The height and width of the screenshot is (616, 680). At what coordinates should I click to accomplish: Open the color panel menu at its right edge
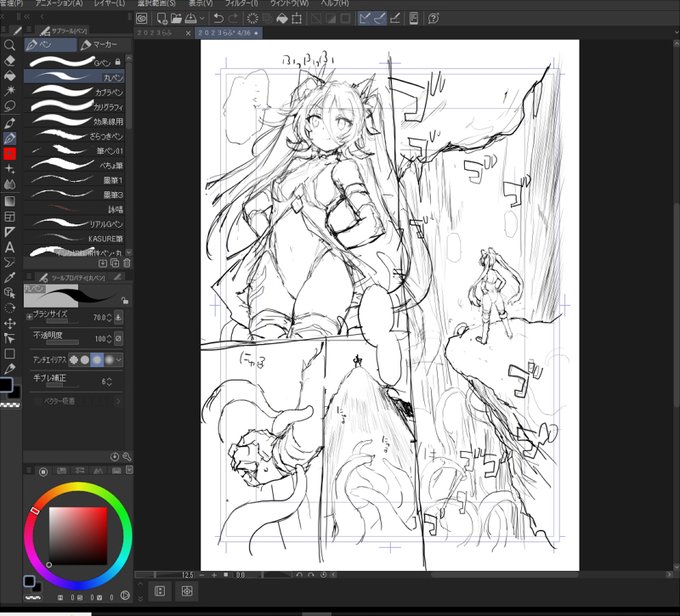(129, 470)
